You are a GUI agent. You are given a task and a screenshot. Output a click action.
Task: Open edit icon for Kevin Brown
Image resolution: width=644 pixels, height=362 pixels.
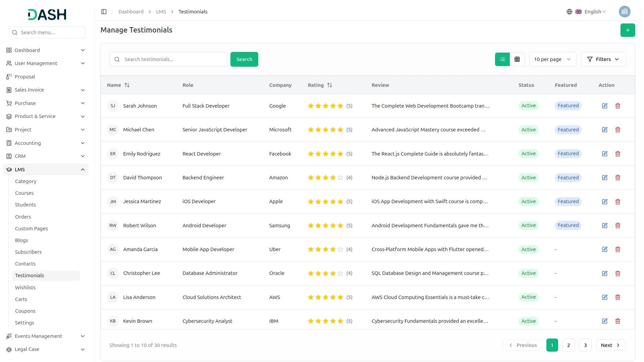[604, 321]
